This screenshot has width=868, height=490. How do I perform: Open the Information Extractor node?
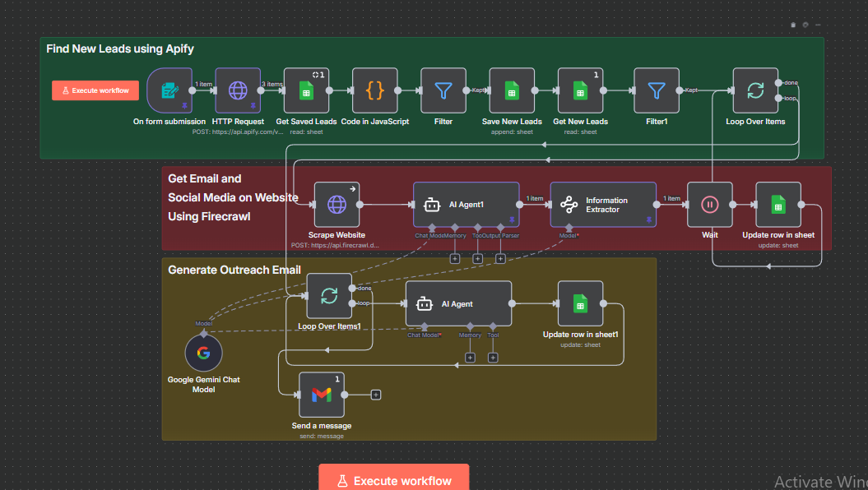pyautogui.click(x=603, y=204)
